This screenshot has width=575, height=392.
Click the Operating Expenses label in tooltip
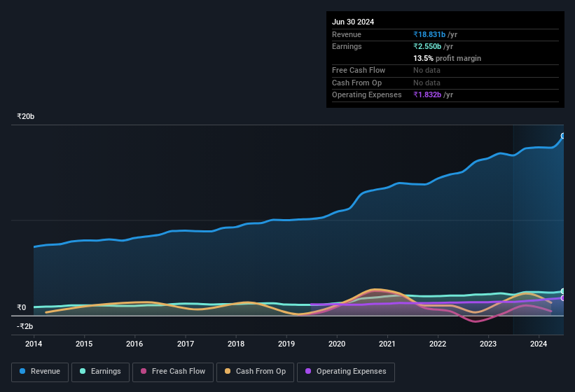367,94
